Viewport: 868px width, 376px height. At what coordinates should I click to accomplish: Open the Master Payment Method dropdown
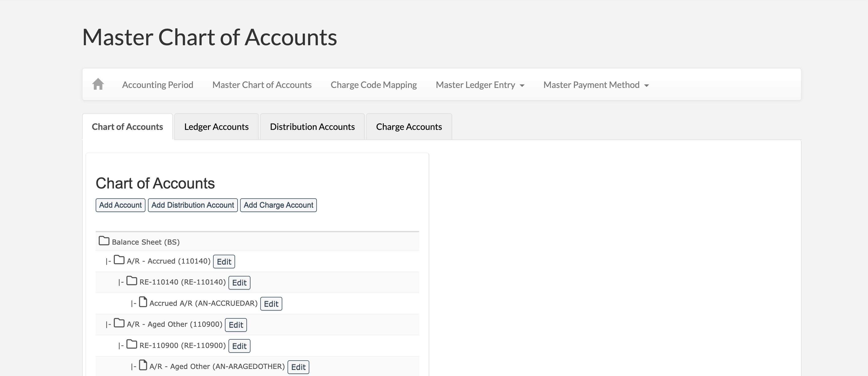tap(596, 85)
